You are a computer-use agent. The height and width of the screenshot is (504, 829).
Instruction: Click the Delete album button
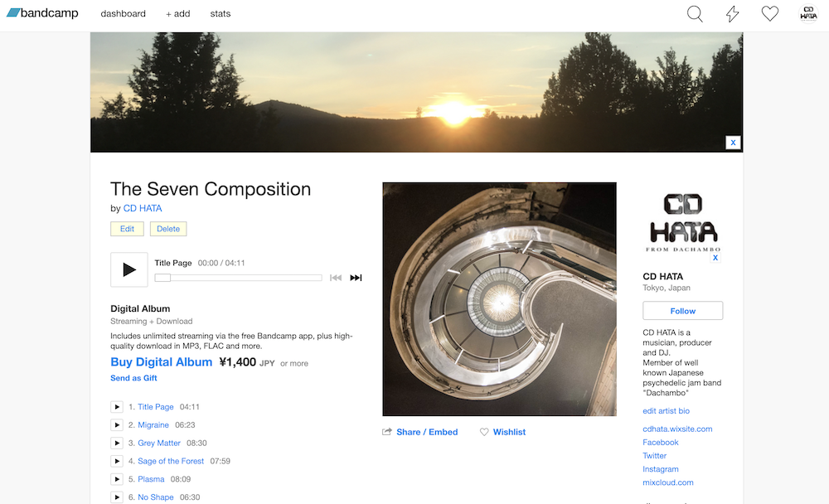168,229
